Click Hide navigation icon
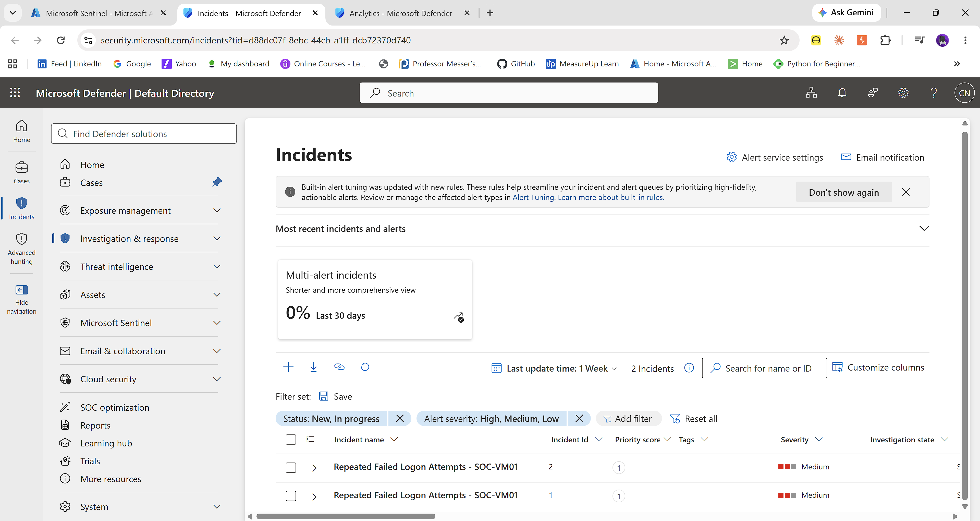The height and width of the screenshot is (521, 980). tap(22, 290)
